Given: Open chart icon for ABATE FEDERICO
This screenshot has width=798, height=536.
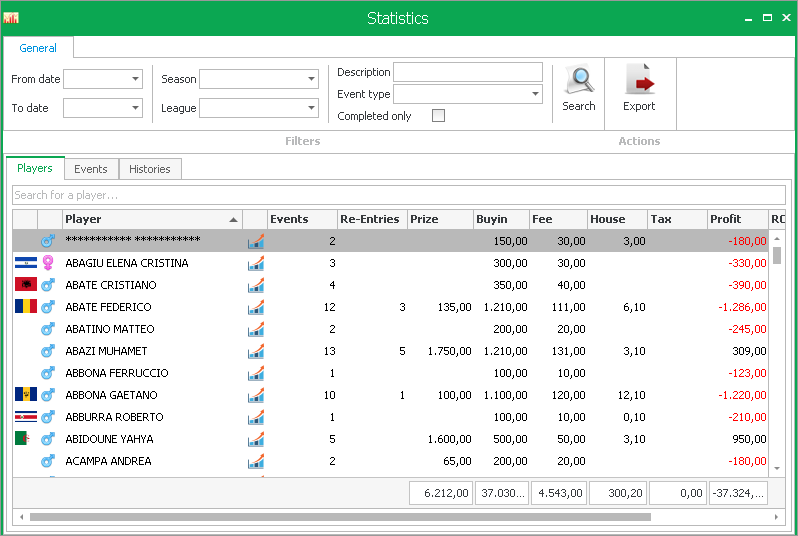Looking at the screenshot, I should tap(255, 307).
